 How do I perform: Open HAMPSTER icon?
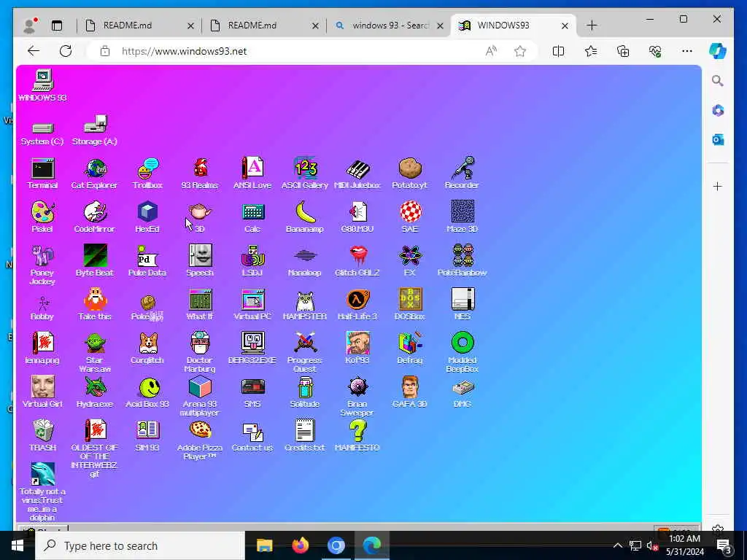(305, 305)
